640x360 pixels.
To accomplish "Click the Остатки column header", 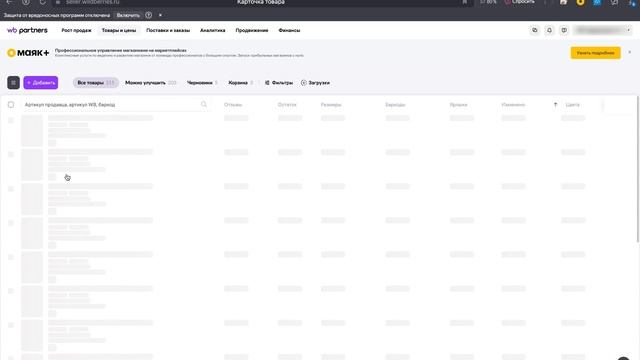I will click(287, 104).
